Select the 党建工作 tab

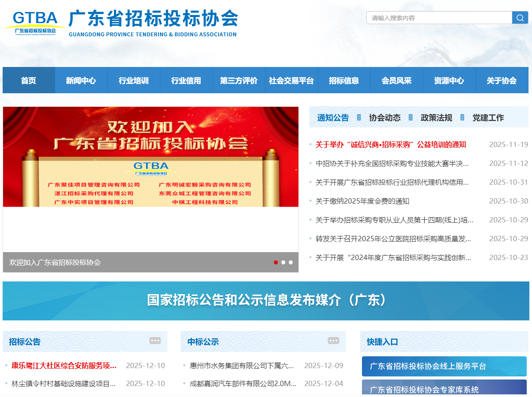(x=488, y=117)
